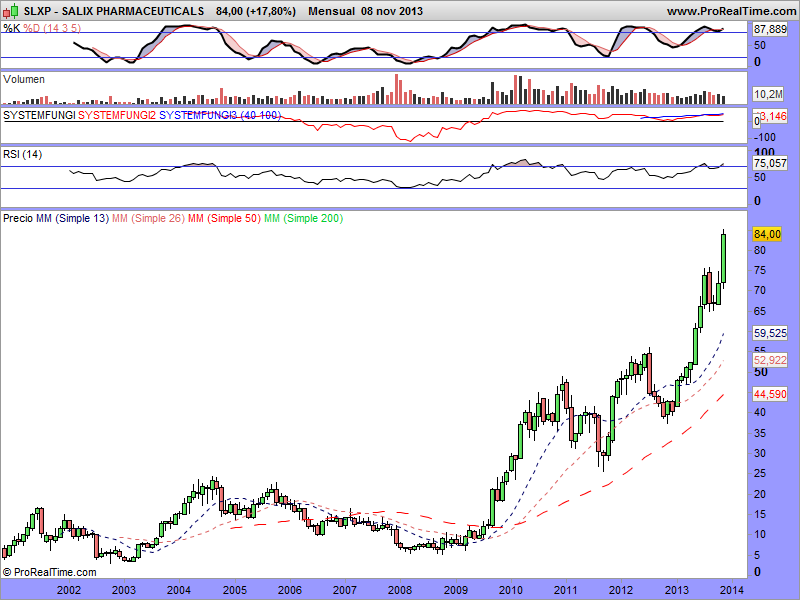Screen dimensions: 800x600
Task: Select the black SYSTEMFUNGI indicator label
Action: click(39, 115)
